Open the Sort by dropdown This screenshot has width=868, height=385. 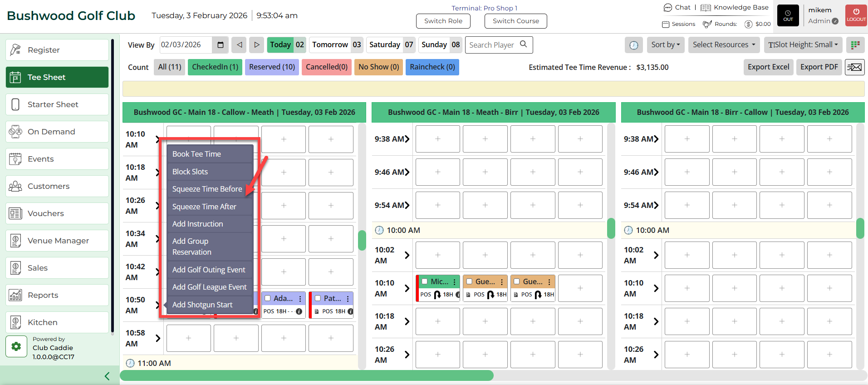click(x=665, y=45)
